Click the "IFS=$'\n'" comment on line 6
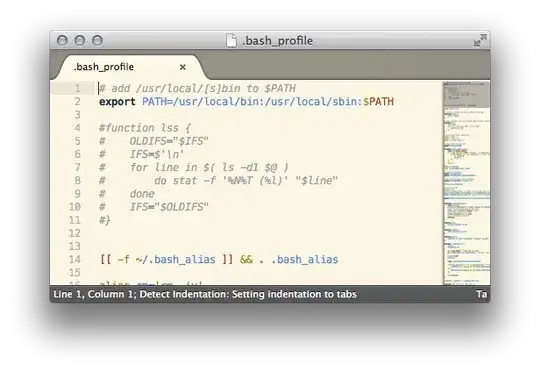540x372 pixels. pos(142,155)
